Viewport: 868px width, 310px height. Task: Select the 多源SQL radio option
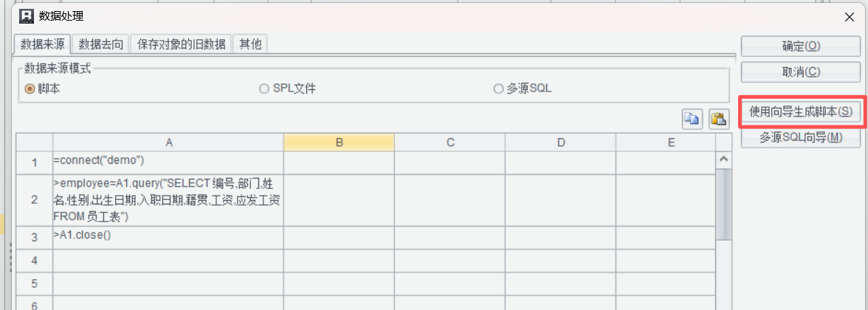[x=499, y=89]
